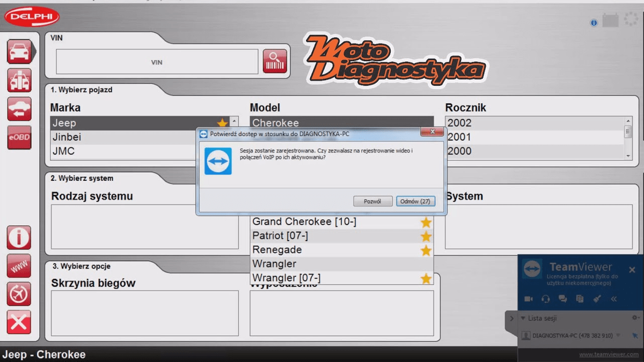Open TeamViewer whiteboard brush icon
This screenshot has width=644, height=362.
[x=597, y=299]
